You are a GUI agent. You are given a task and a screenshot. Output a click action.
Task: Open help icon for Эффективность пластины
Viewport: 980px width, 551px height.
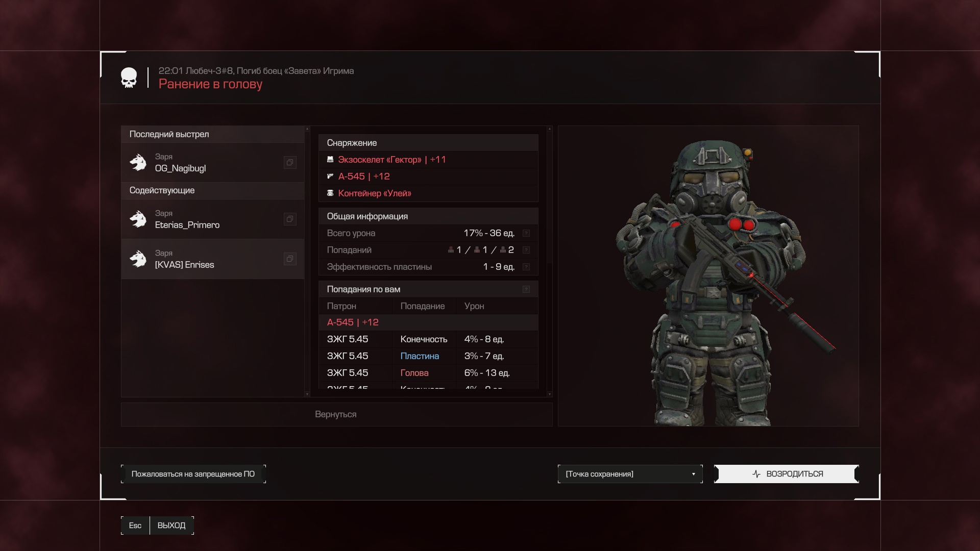(x=526, y=267)
